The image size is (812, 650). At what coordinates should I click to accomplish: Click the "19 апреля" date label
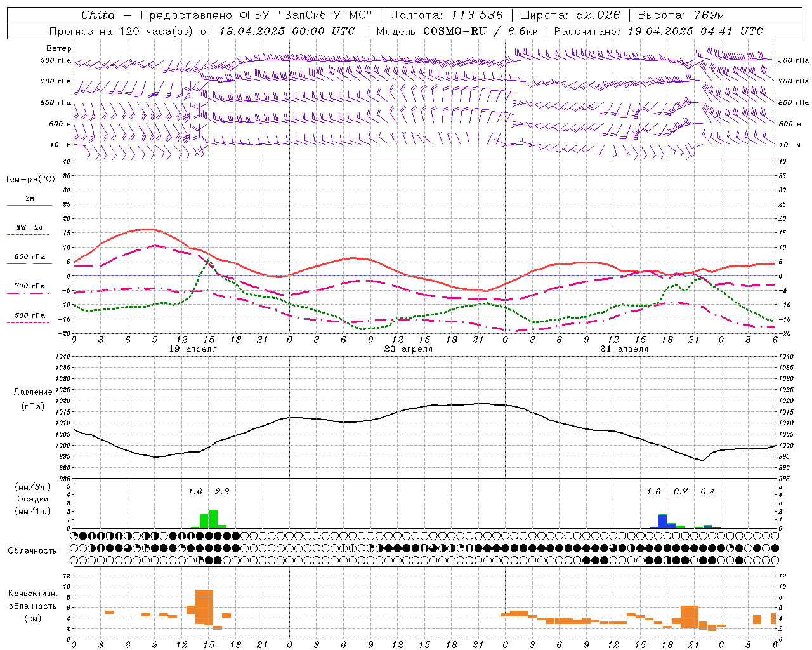tap(193, 349)
